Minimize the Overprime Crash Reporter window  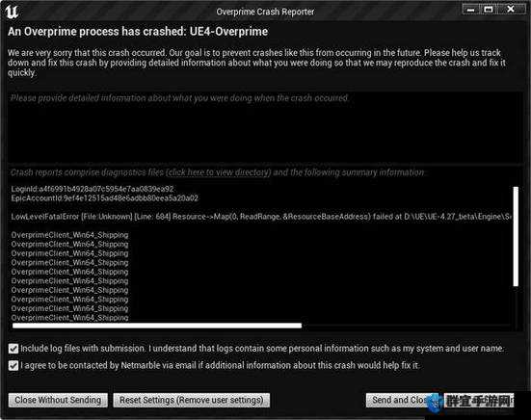470,10
